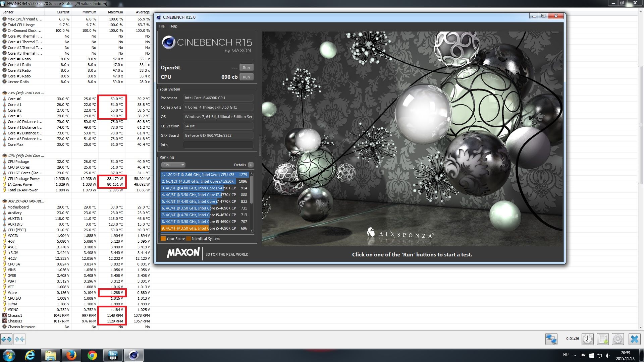Image resolution: width=644 pixels, height=362 pixels.
Task: Select ranking entry 2 i7-3930K 1096
Action: click(204, 181)
